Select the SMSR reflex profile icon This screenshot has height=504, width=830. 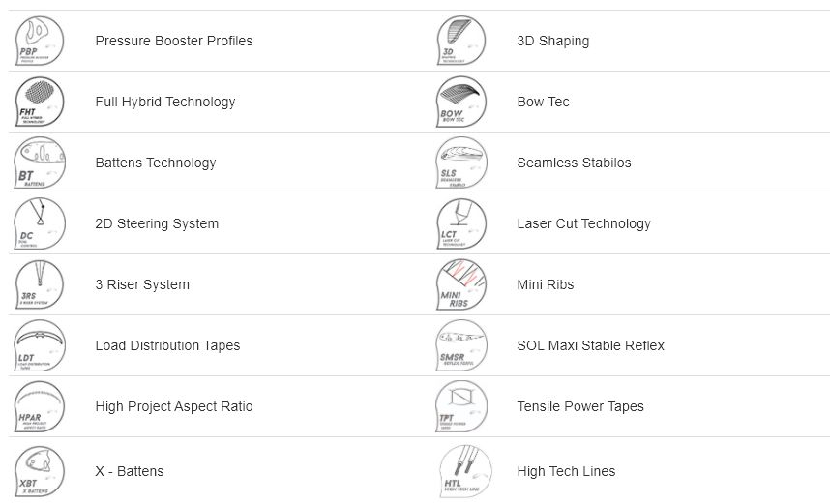461,345
